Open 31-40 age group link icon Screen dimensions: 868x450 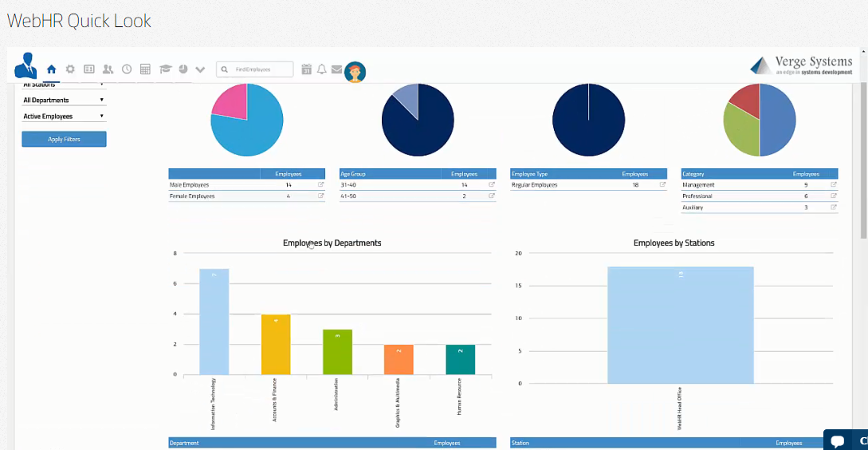click(492, 184)
